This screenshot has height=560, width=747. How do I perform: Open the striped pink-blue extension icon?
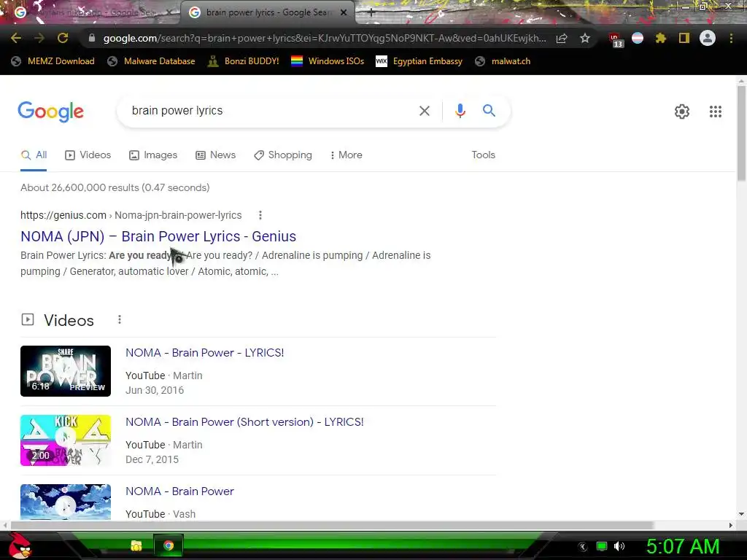(638, 38)
